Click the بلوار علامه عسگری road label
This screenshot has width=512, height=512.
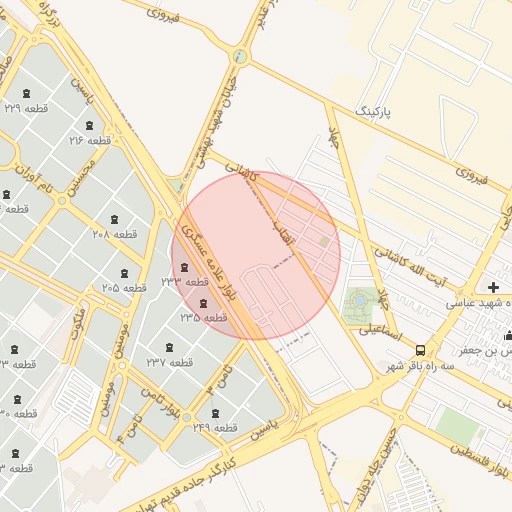coord(209,262)
